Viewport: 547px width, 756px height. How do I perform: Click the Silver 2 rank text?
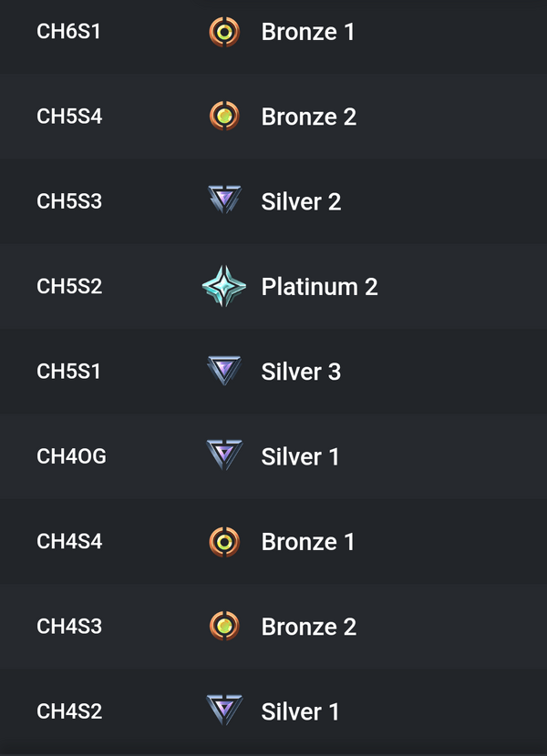[x=301, y=202]
